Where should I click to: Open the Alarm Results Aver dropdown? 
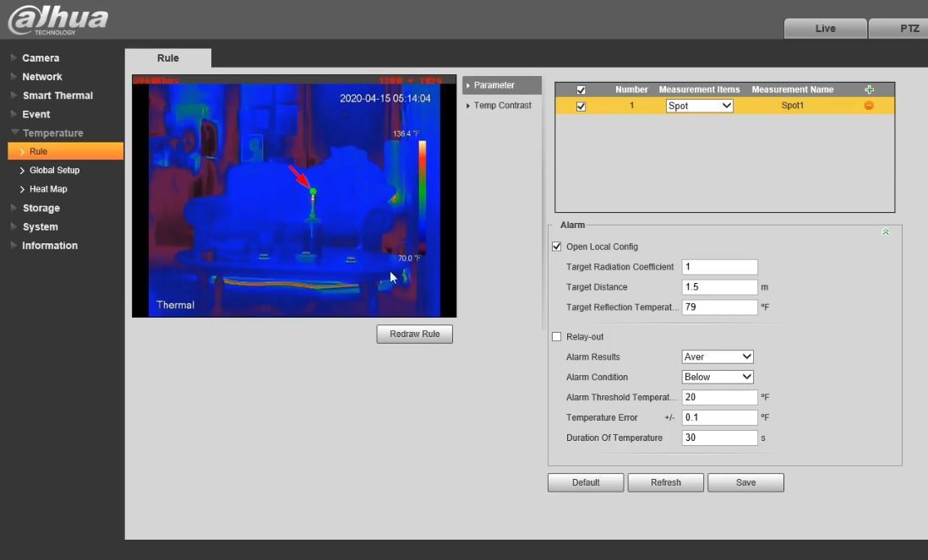coord(717,357)
